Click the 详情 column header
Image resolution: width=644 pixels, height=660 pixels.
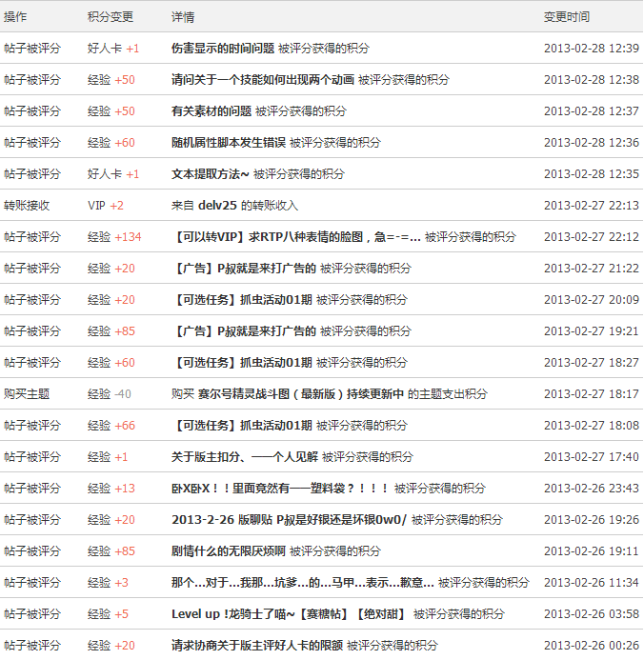(x=183, y=17)
